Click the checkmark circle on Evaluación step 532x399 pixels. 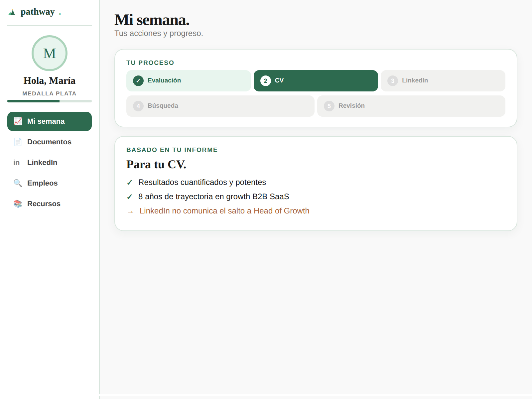(138, 81)
